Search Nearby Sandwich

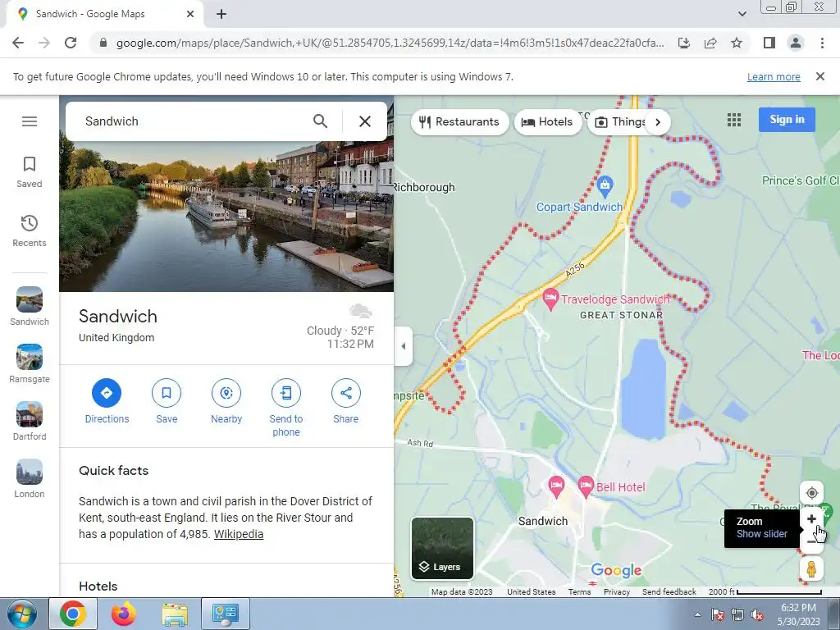(x=226, y=401)
